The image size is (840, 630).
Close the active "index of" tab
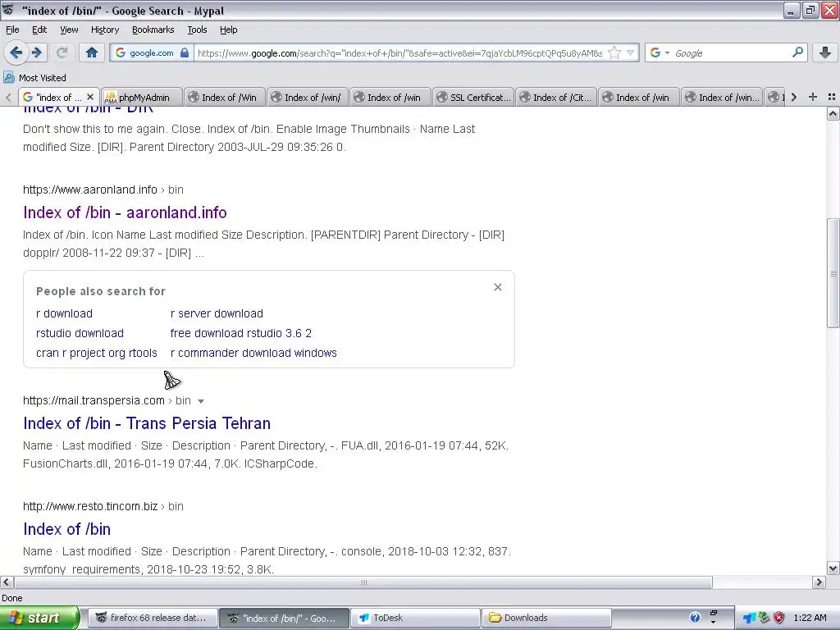90,97
